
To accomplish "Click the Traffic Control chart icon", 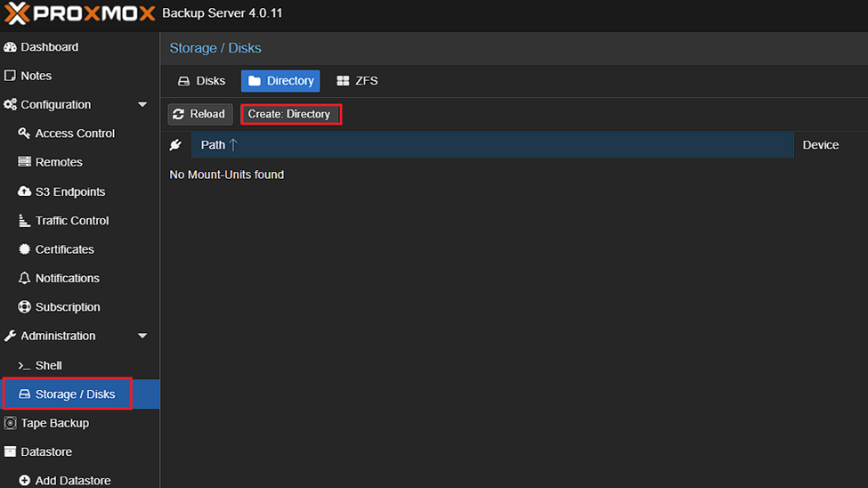I will click(x=25, y=221).
